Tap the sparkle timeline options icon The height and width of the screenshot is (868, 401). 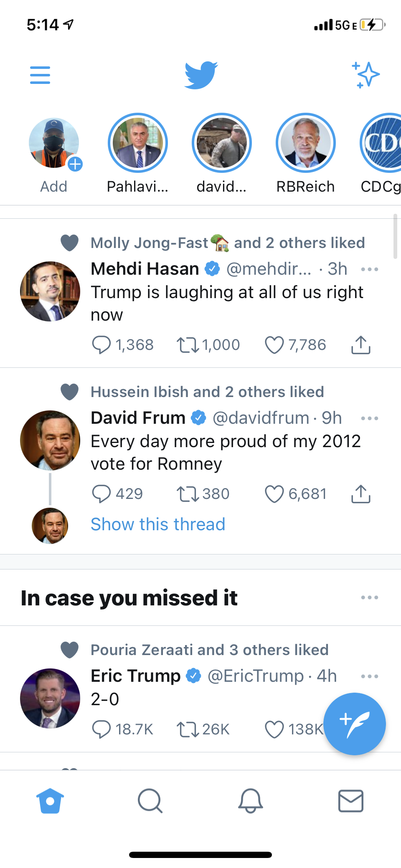click(365, 75)
